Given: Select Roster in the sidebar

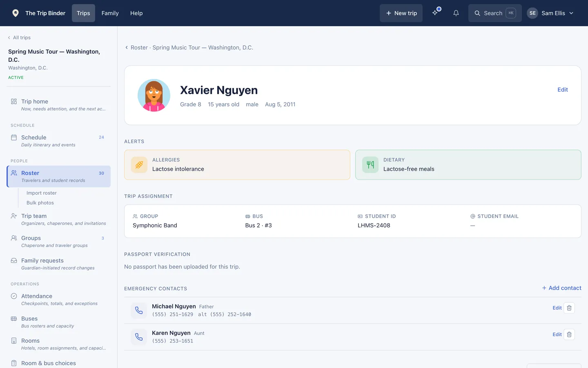Looking at the screenshot, I should point(59,176).
